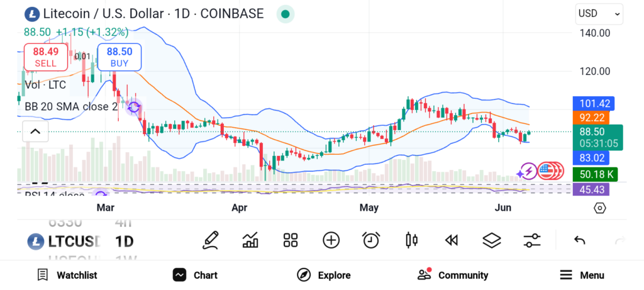The height and width of the screenshot is (290, 644).
Task: Change chart type with the candlestick icon
Action: pyautogui.click(x=411, y=240)
